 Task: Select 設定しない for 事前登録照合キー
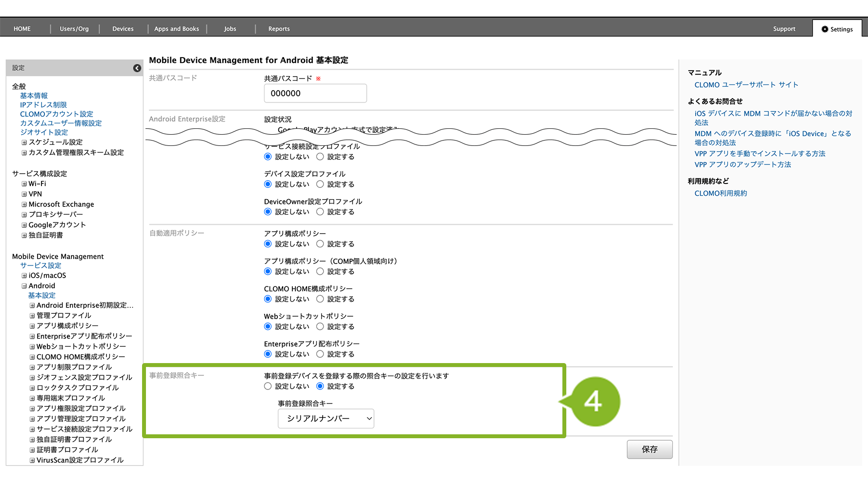pos(268,386)
